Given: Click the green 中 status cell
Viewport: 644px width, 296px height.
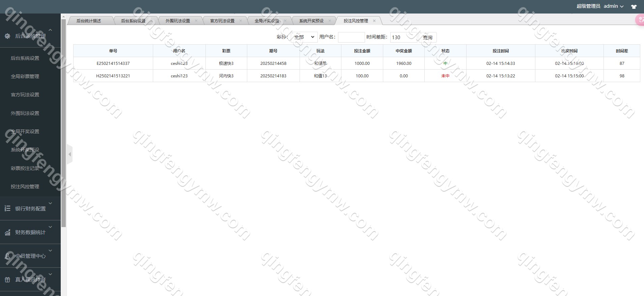Looking at the screenshot, I should click(445, 64).
